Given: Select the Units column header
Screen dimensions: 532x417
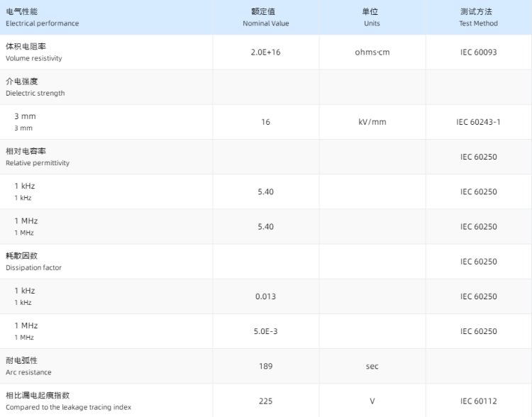Looking at the screenshot, I should (x=372, y=18).
